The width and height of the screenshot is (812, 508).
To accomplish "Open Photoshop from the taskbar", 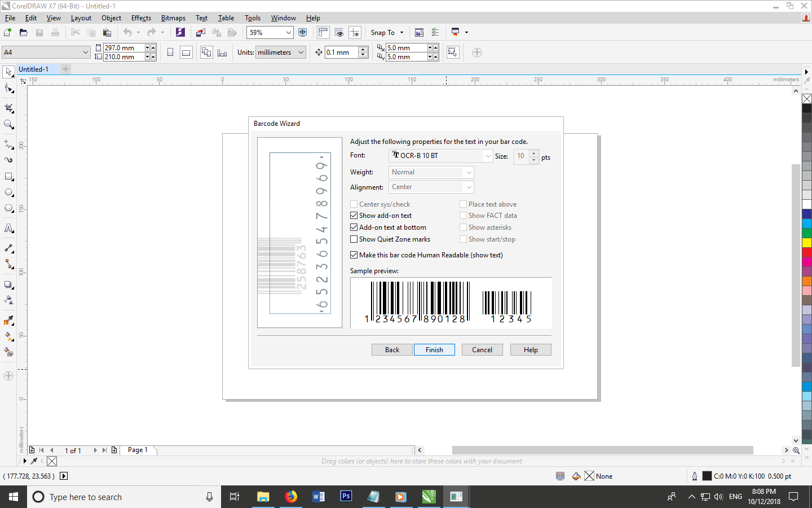I will click(346, 497).
